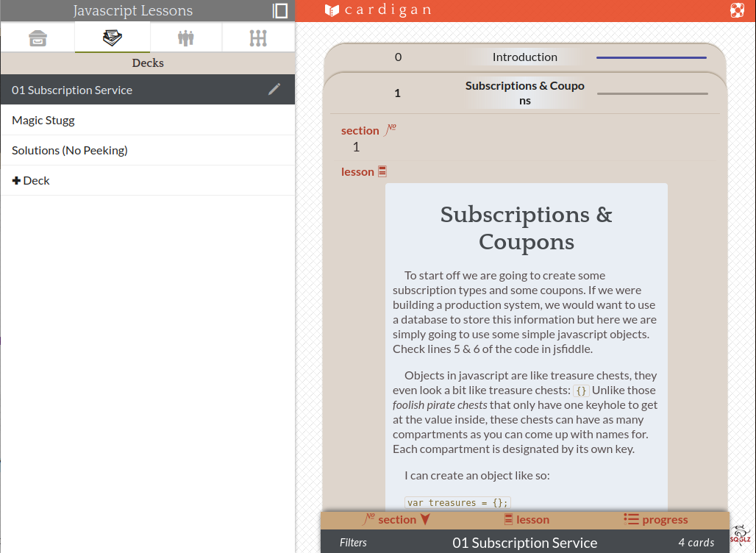Toggle the progress field in the footer
Viewport: 756px width, 553px height.
point(656,520)
